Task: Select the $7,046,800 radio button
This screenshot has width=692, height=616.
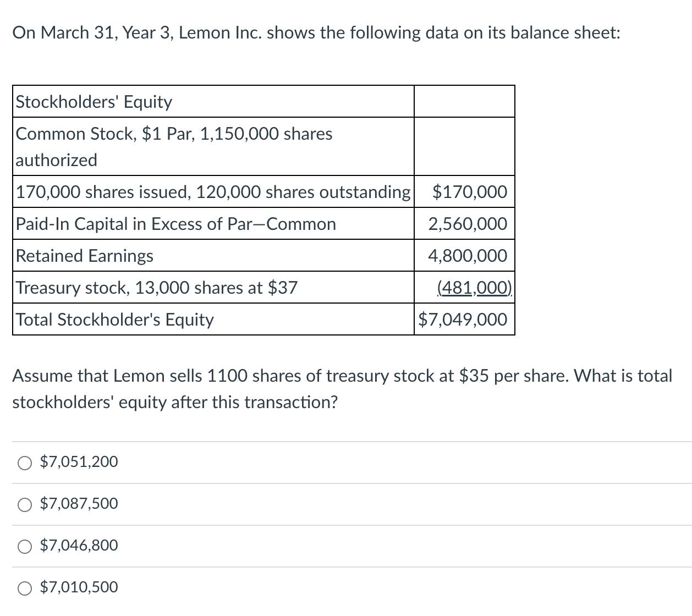Action: [24, 546]
